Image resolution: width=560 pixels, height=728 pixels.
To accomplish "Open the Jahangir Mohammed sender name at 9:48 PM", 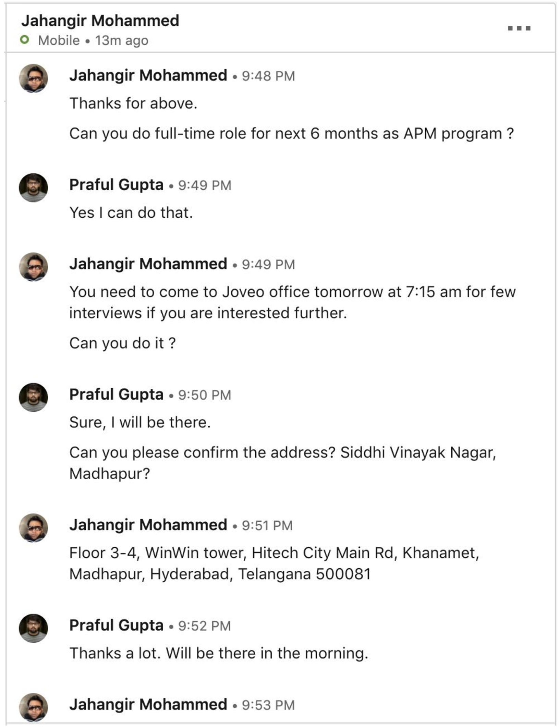I will (148, 75).
